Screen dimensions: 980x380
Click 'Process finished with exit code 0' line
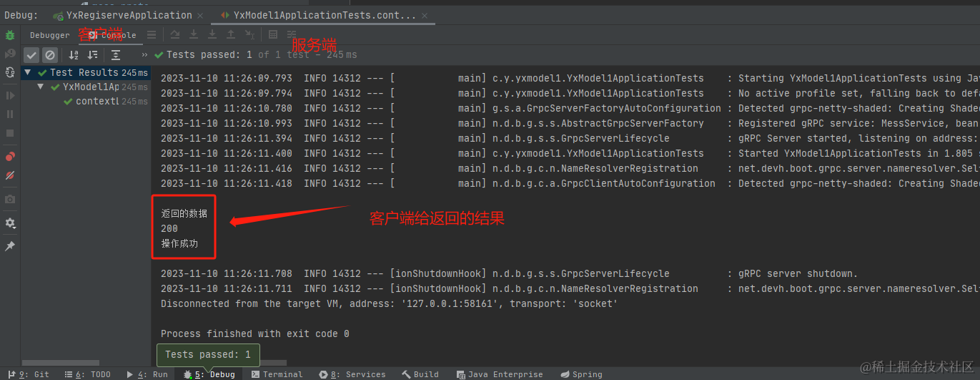click(x=255, y=333)
